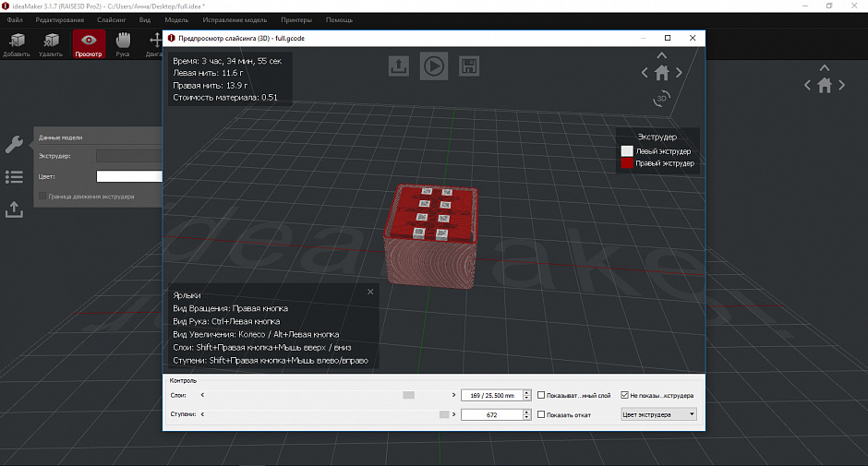This screenshot has width=868, height=466.
Task: Select the Рука hand tool
Action: pyautogui.click(x=123, y=44)
